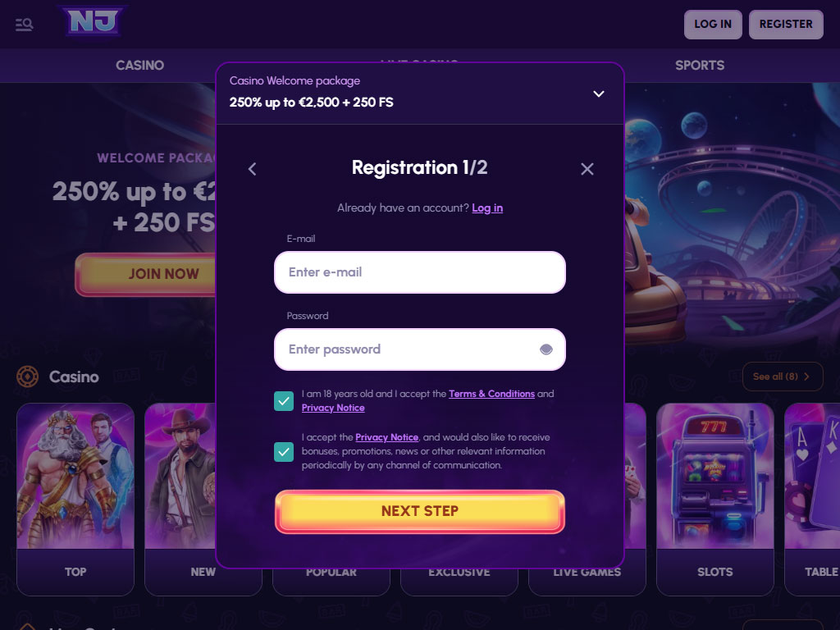Go back using the registration back arrow
840x630 pixels.
point(253,169)
